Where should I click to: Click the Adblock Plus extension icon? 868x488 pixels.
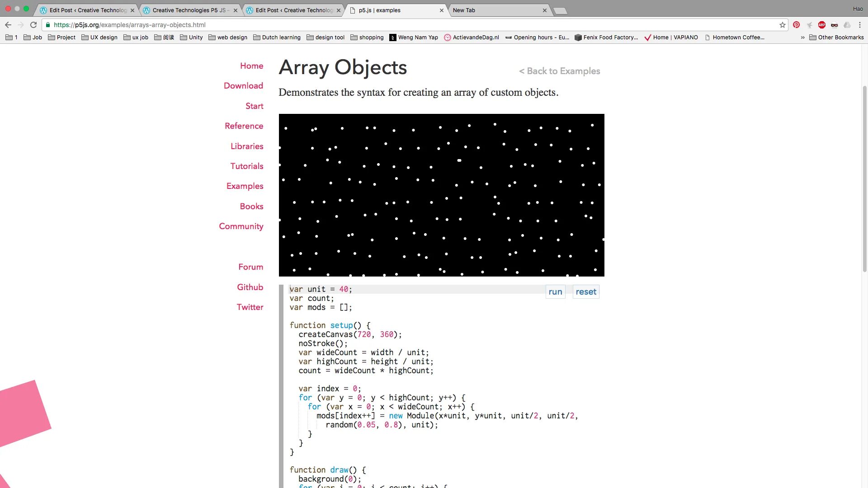coord(822,25)
